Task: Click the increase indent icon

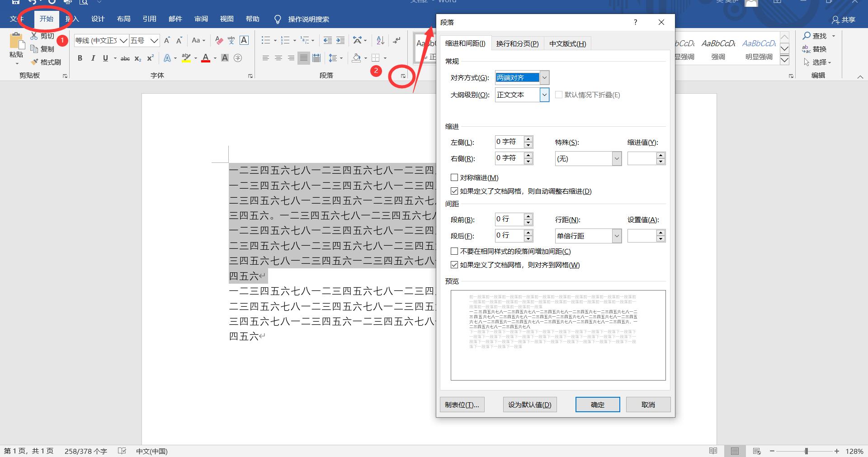Action: point(340,41)
